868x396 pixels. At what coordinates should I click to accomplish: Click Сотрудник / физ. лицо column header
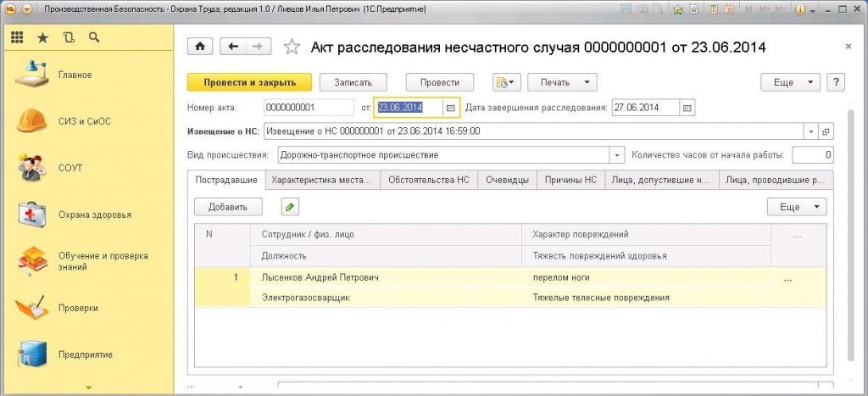tap(386, 234)
